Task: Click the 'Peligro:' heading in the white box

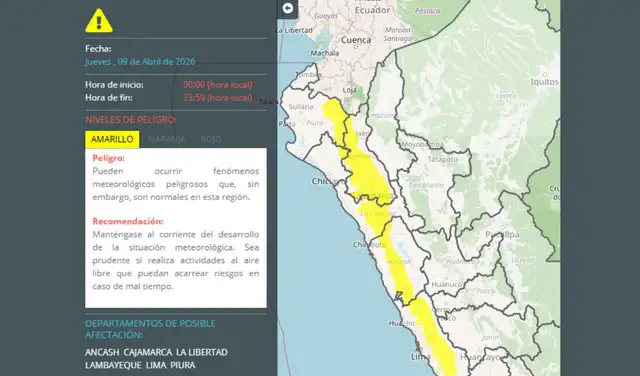Action: (109, 158)
